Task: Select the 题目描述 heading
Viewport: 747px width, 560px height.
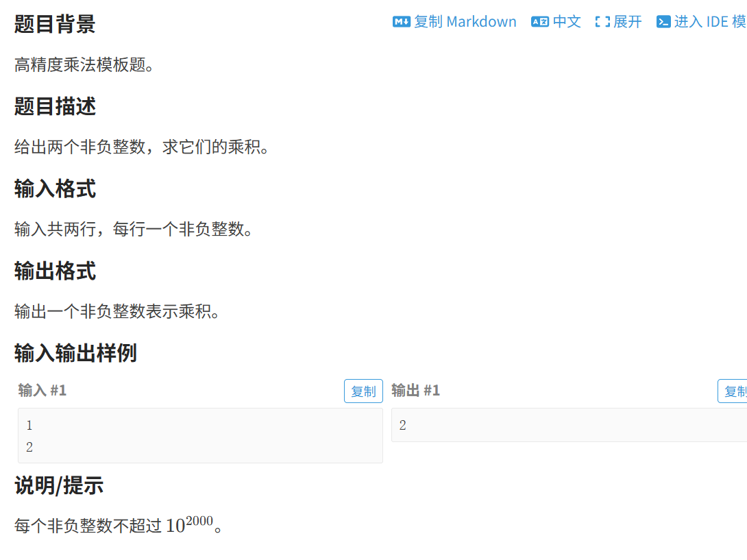Action: tap(55, 106)
